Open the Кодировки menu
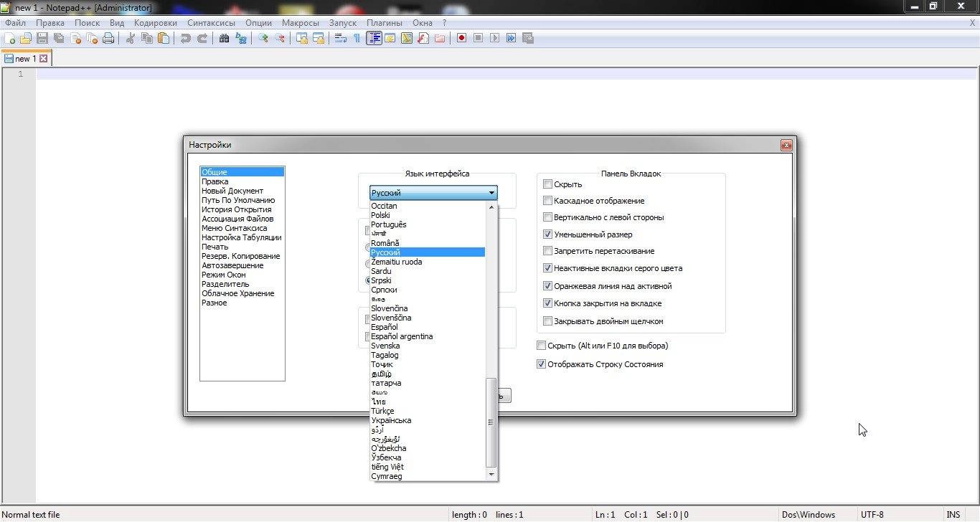Image resolution: width=980 pixels, height=522 pixels. click(156, 23)
